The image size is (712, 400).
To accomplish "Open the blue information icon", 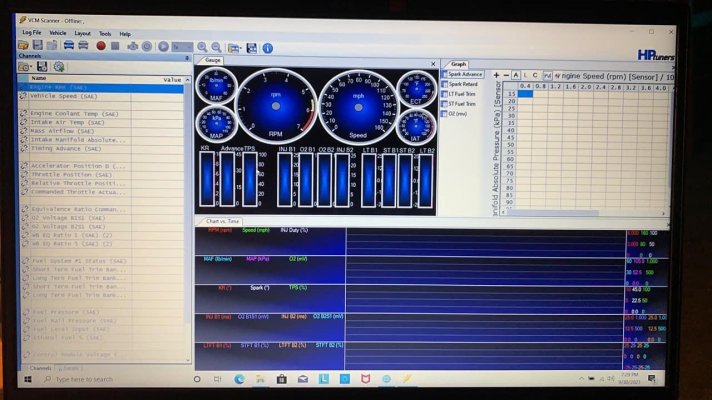I will pyautogui.click(x=267, y=48).
